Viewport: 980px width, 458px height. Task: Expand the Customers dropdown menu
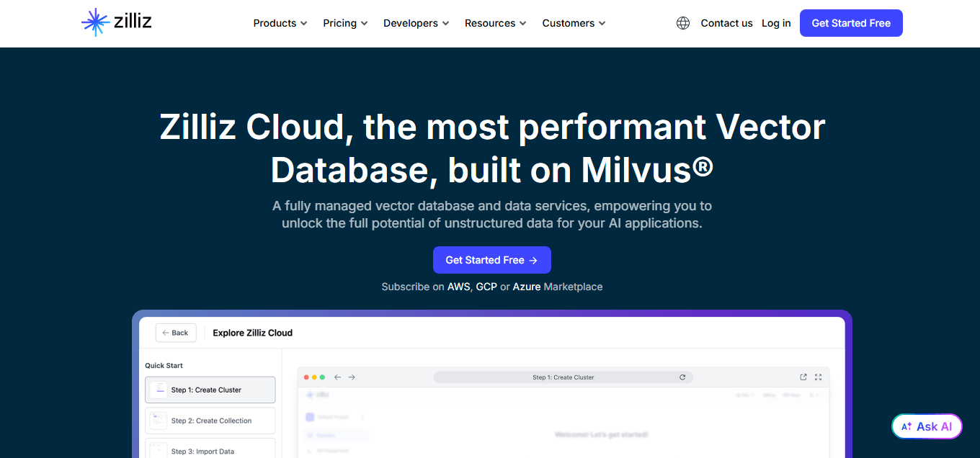[574, 23]
